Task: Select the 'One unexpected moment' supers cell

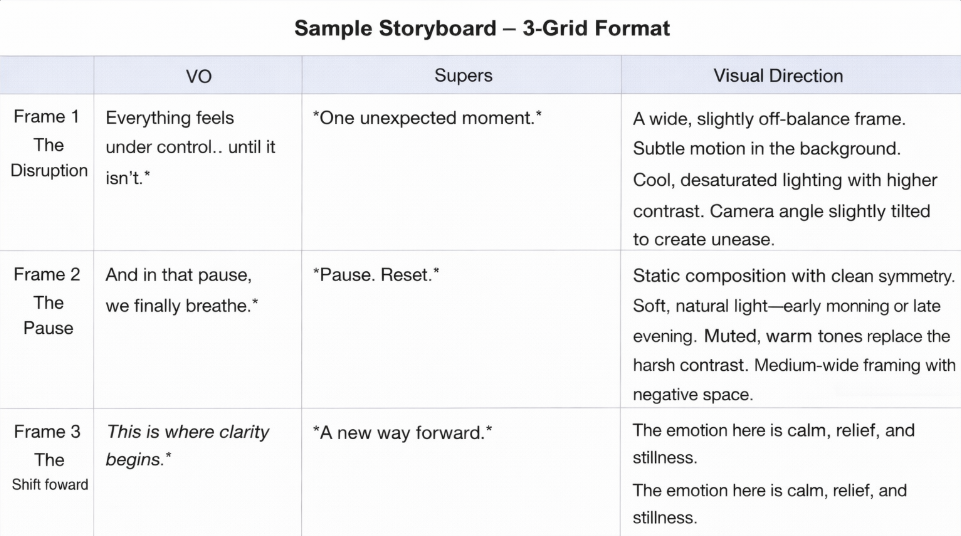Action: [x=427, y=119]
